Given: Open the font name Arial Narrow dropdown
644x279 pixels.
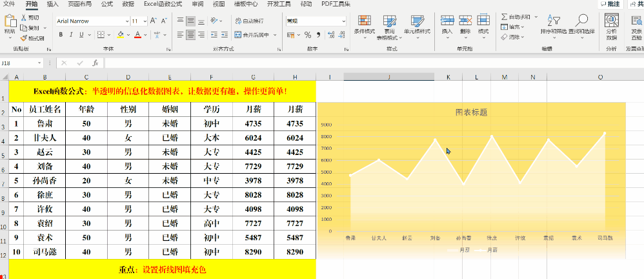Looking at the screenshot, I should tap(127, 21).
